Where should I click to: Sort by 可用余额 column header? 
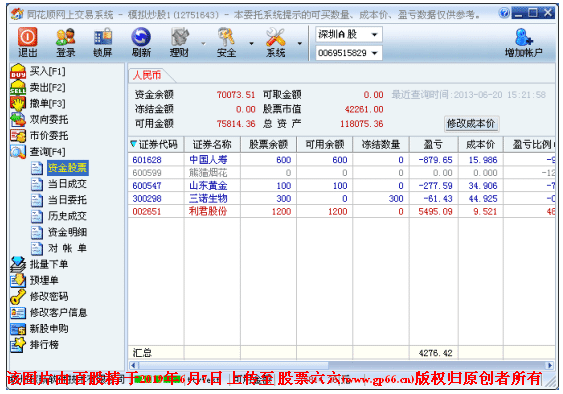[x=325, y=144]
